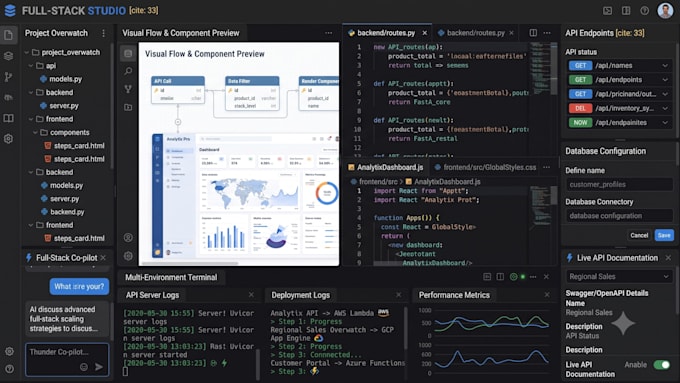Click the NOW badge for /api/endpainites
Image resolution: width=680 pixels, height=383 pixels.
click(x=580, y=123)
